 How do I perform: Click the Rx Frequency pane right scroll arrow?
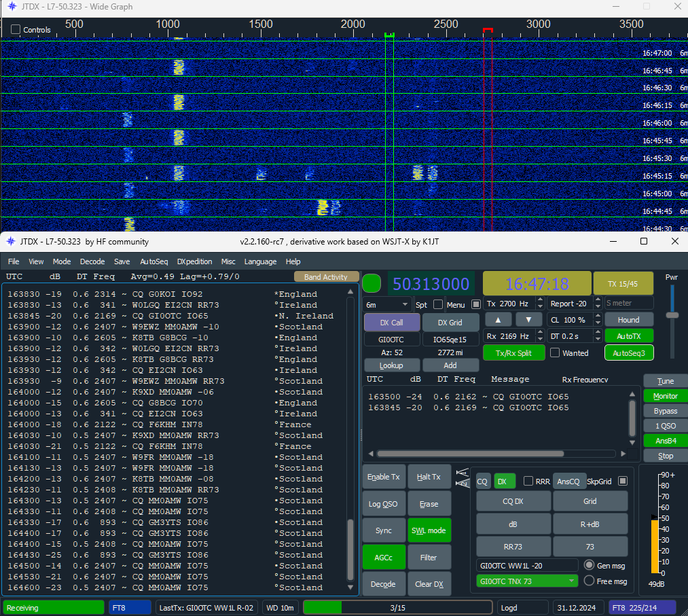[623, 454]
